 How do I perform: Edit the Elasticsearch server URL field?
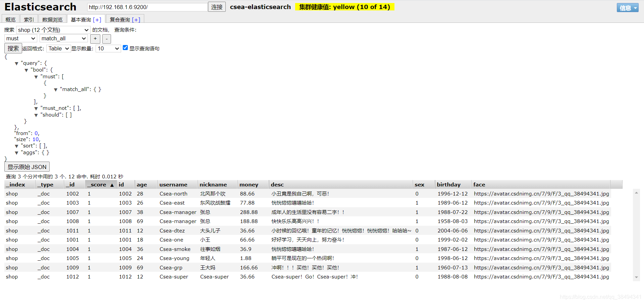click(x=147, y=7)
